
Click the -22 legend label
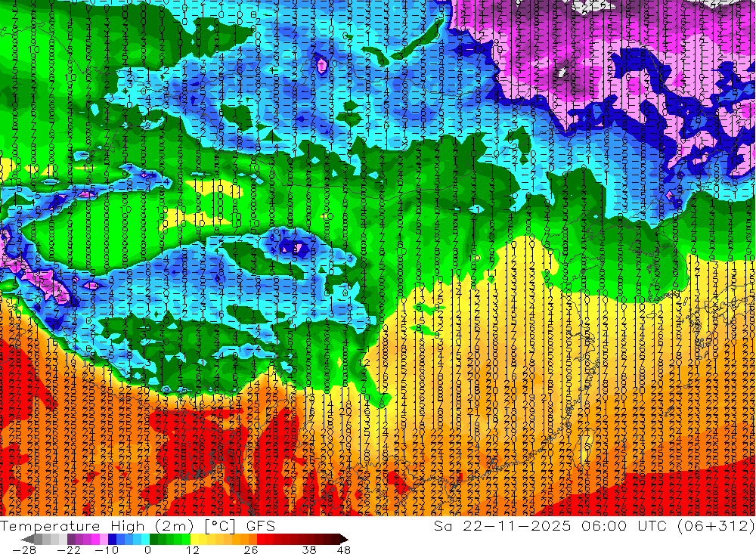click(68, 549)
